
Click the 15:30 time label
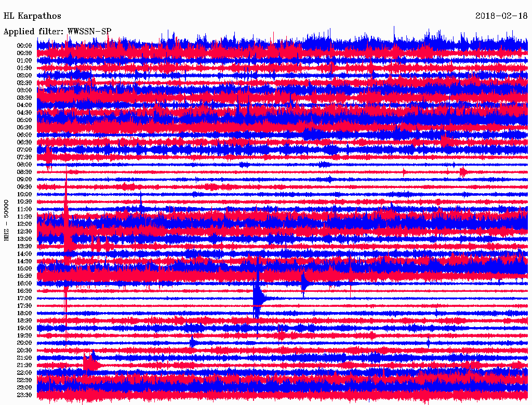[24, 276]
